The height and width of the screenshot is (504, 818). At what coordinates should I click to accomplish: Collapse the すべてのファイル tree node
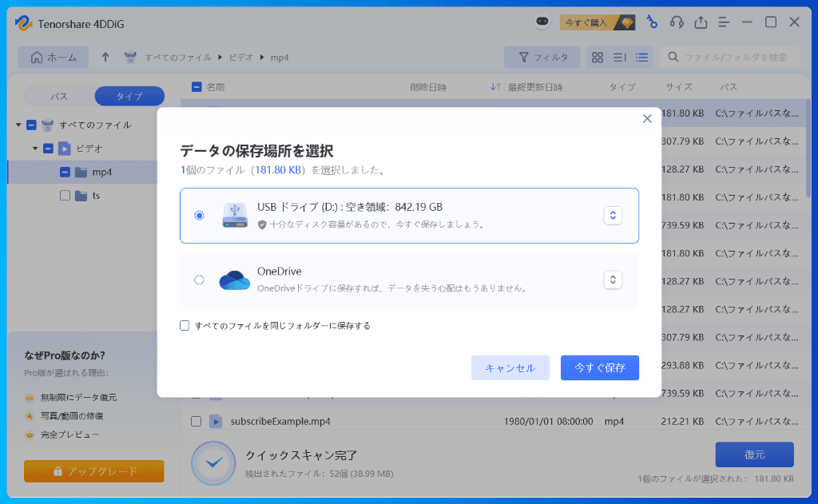[x=18, y=125]
